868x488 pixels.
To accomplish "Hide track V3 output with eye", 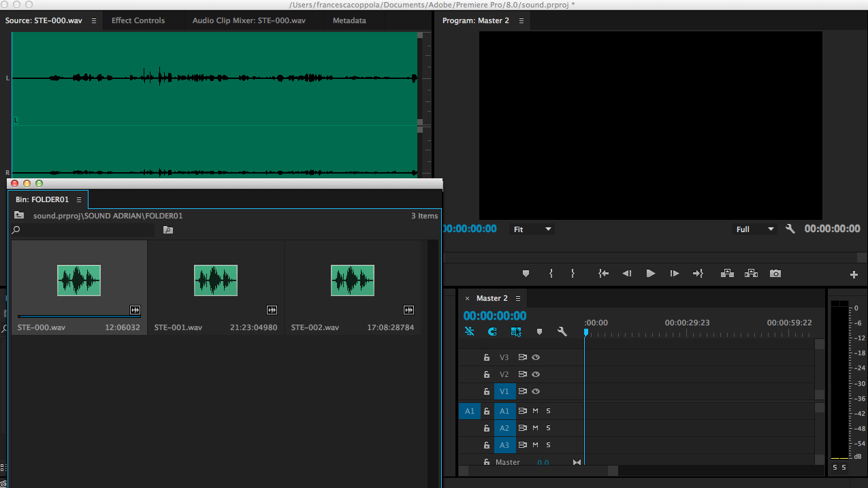I will (x=536, y=357).
